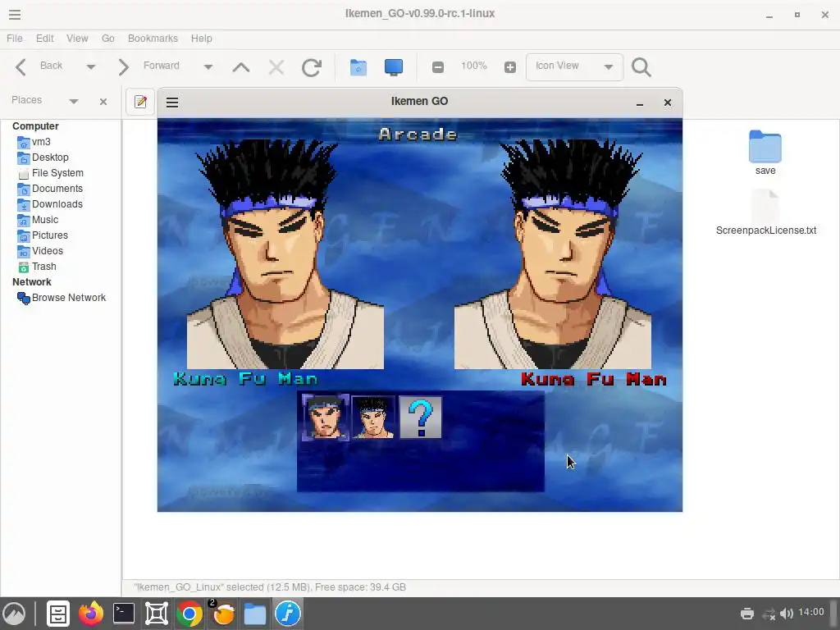
Task: Launch Google Chrome from the taskbar
Action: [x=189, y=614]
